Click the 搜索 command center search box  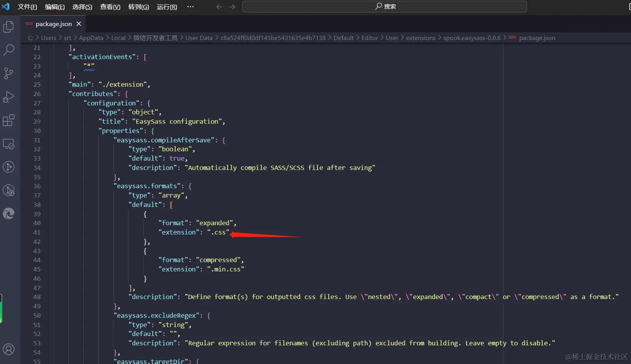click(x=385, y=7)
